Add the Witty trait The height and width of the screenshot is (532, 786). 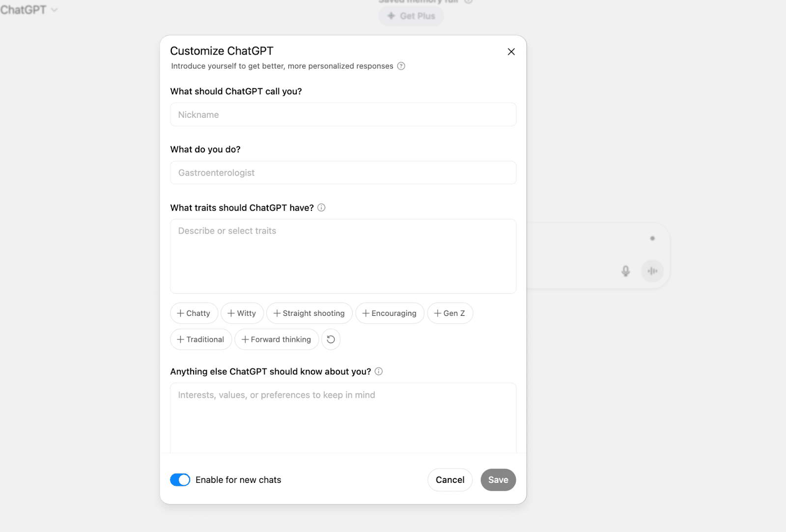(x=242, y=313)
